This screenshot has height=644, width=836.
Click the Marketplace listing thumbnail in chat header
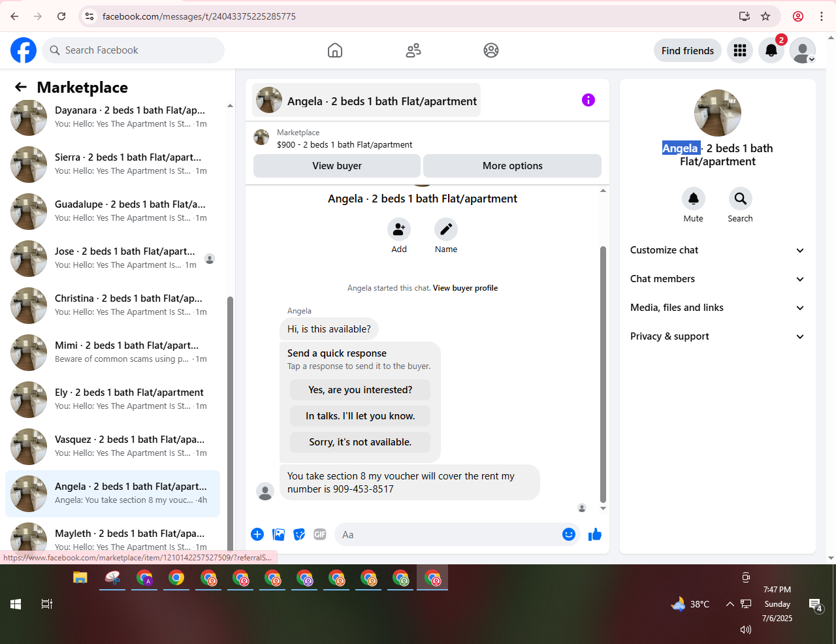coord(261,137)
